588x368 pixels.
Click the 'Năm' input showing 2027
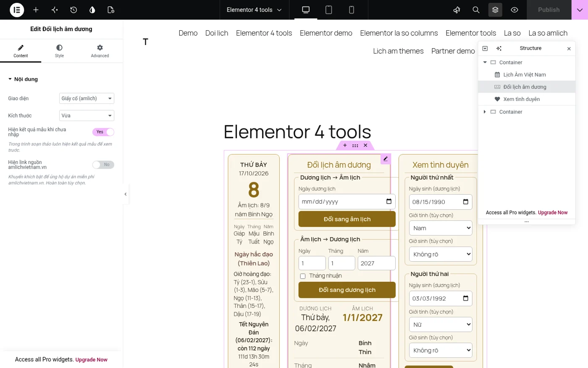tap(377, 263)
